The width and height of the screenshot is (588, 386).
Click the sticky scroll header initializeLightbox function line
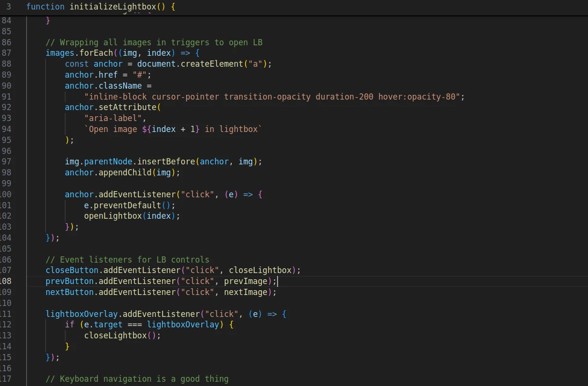coord(101,7)
